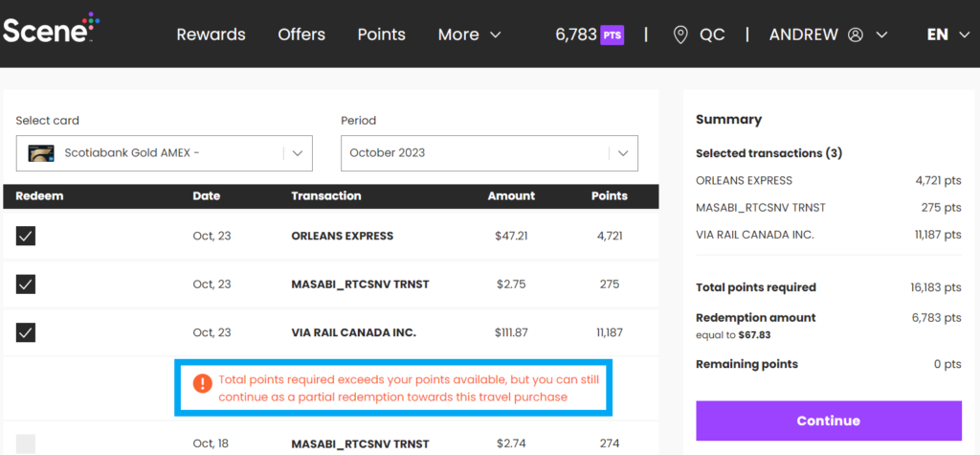Click the QC region link

pos(711,34)
